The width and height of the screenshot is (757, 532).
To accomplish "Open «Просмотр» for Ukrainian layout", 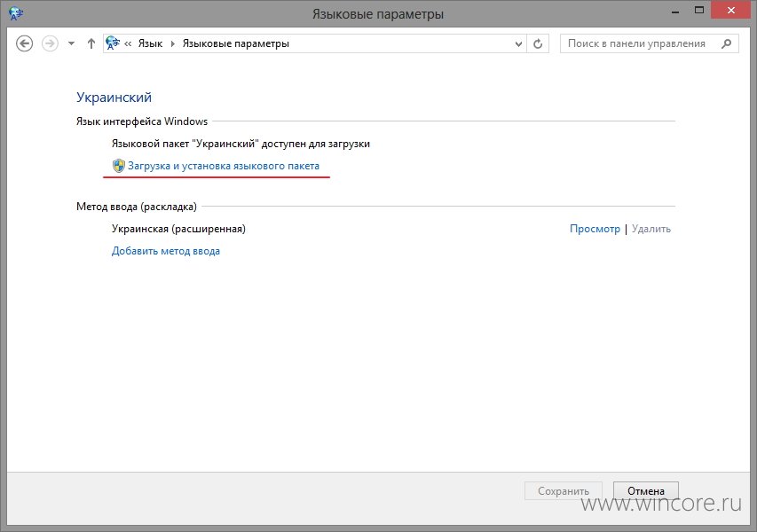I will [595, 229].
